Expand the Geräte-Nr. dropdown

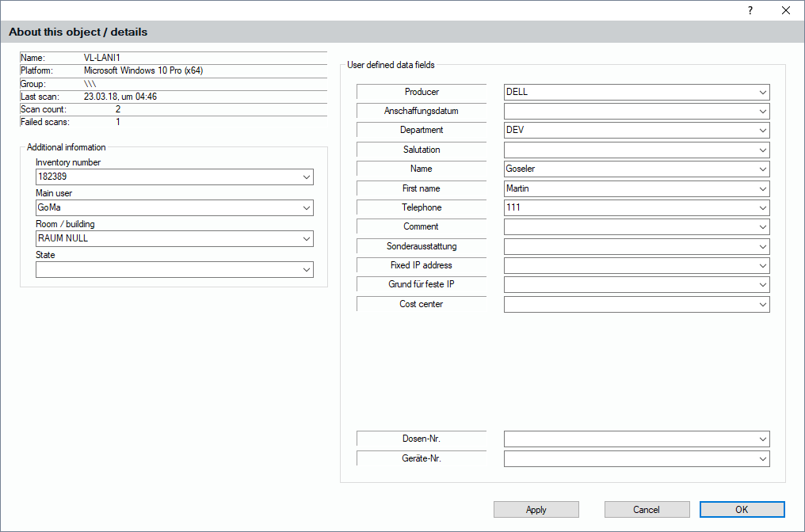pyautogui.click(x=762, y=459)
